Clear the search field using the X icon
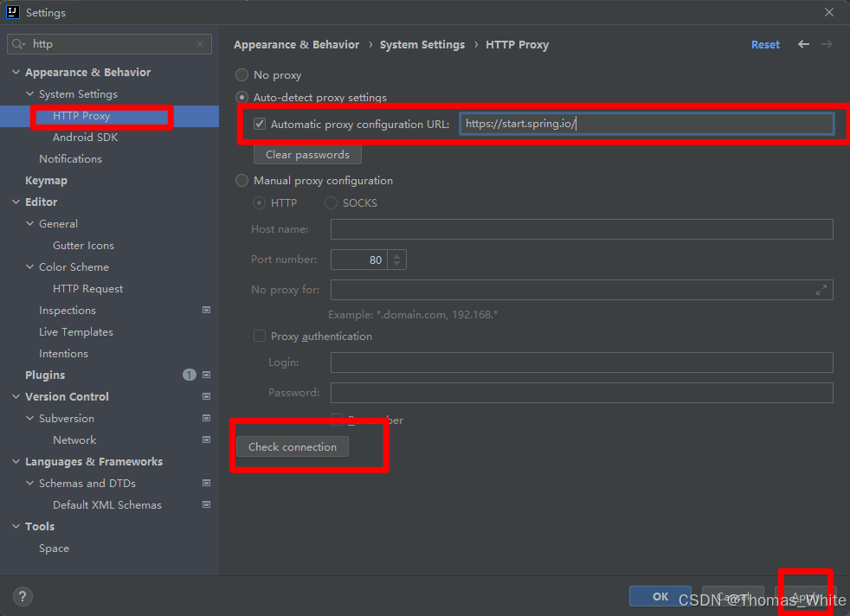850x616 pixels. [x=199, y=43]
